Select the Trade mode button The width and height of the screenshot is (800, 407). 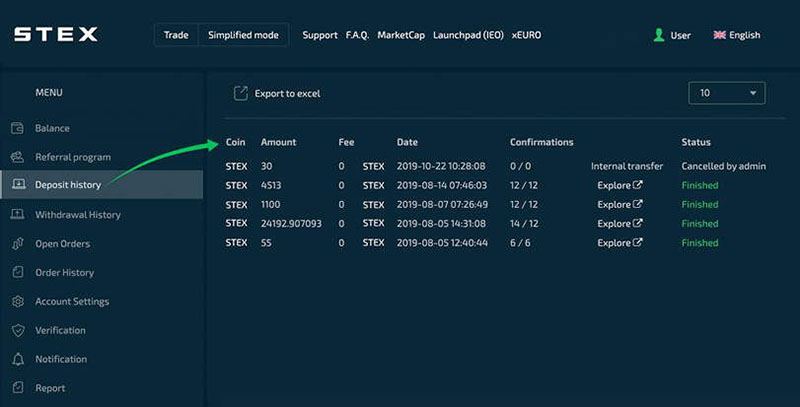176,35
